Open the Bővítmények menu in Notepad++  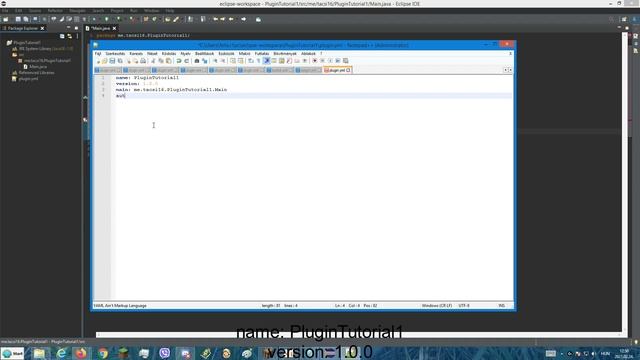(x=285, y=53)
